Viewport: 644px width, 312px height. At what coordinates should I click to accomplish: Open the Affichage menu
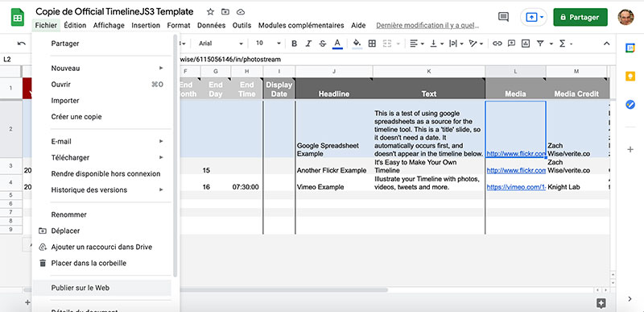coord(109,25)
